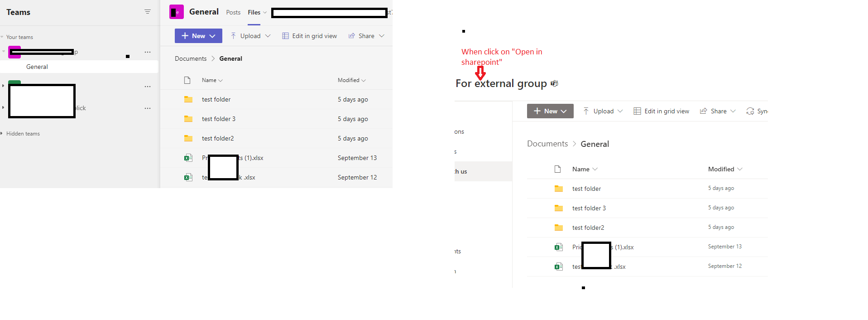
Task: Open test folder 3 in Teams file list
Action: point(219,119)
